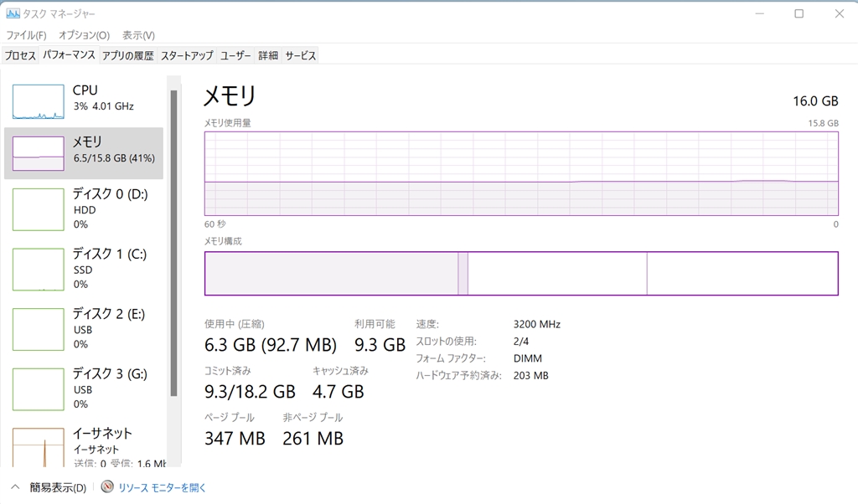This screenshot has height=504, width=858.
Task: Select the CPU usage graph thumbnail
Action: (x=38, y=101)
